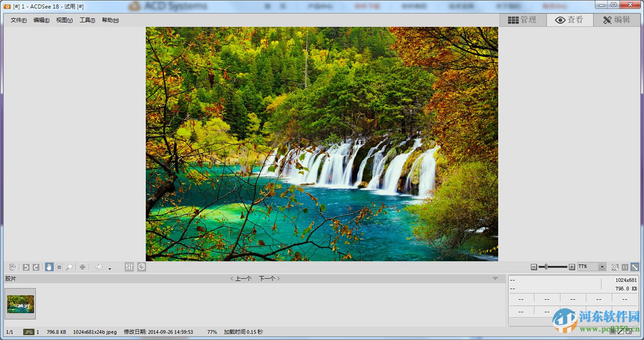Click 修改日期 text in status bar
Screen dimensions: 644x340
coord(158,332)
